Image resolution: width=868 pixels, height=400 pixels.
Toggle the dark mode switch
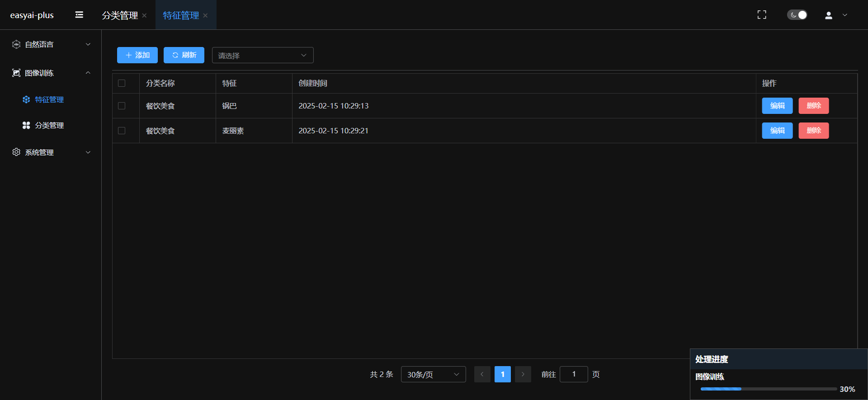tap(797, 15)
